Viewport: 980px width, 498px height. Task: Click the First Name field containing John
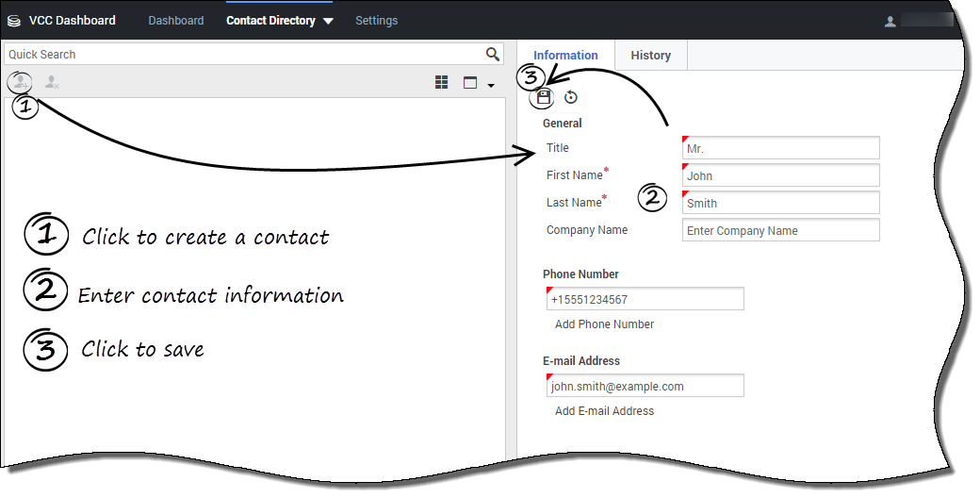(780, 175)
